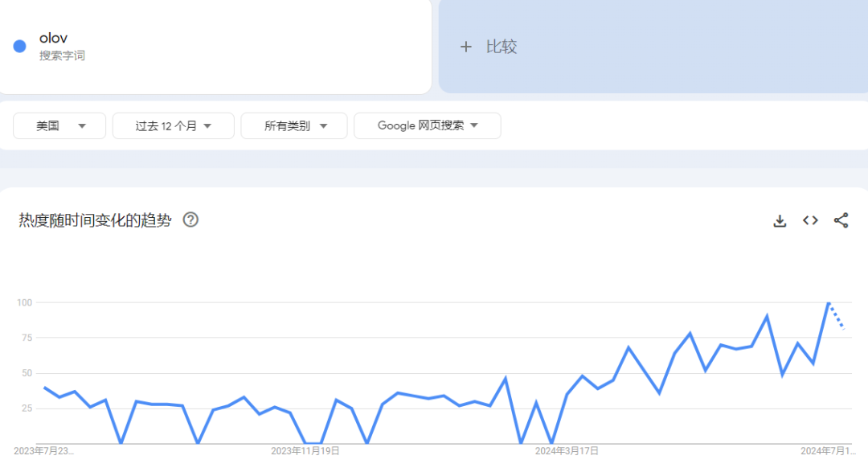Expand Google 网页搜索 search type dropdown
The width and height of the screenshot is (868, 468).
coord(427,125)
